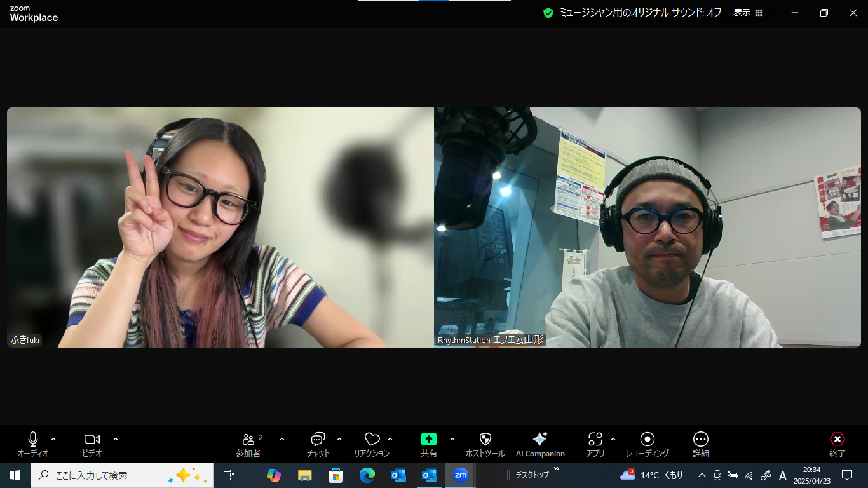The width and height of the screenshot is (868, 488).
Task: Open リアクション heart icon
Action: (x=372, y=443)
